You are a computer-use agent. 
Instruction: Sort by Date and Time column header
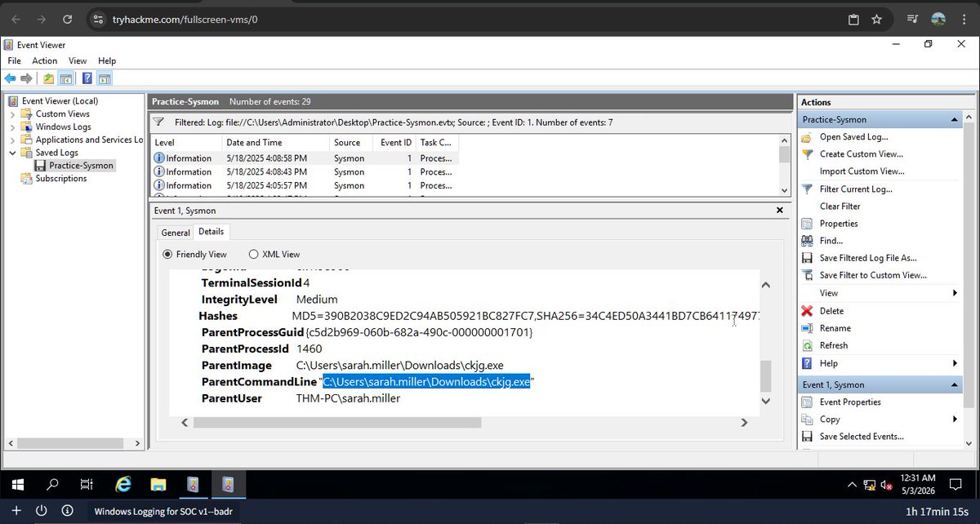(276, 142)
